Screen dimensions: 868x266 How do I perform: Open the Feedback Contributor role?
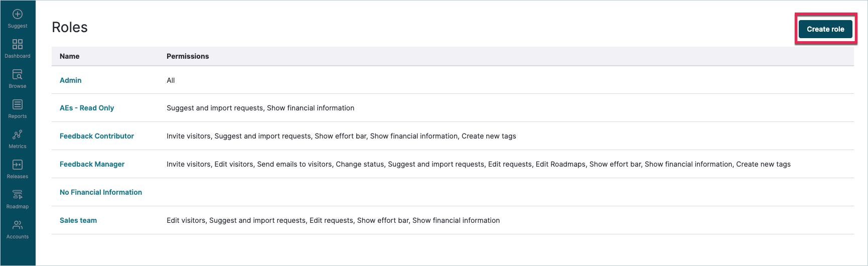point(97,136)
